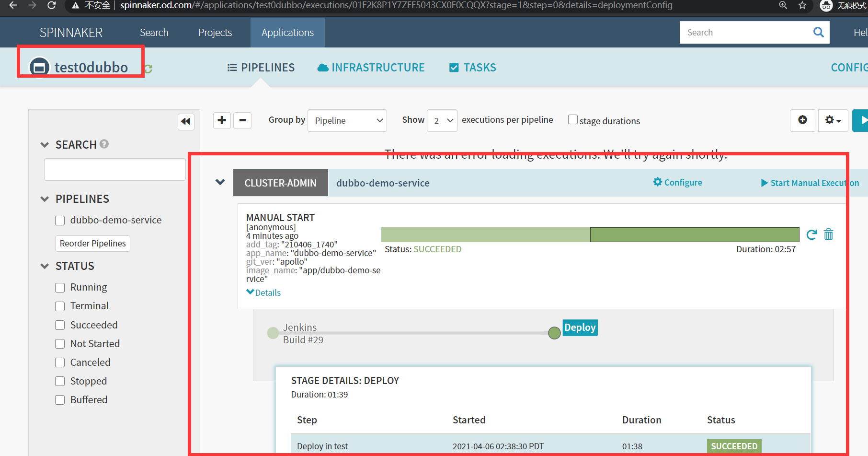The image size is (868, 456).
Task: Open the Group by Pipeline dropdown
Action: (347, 120)
